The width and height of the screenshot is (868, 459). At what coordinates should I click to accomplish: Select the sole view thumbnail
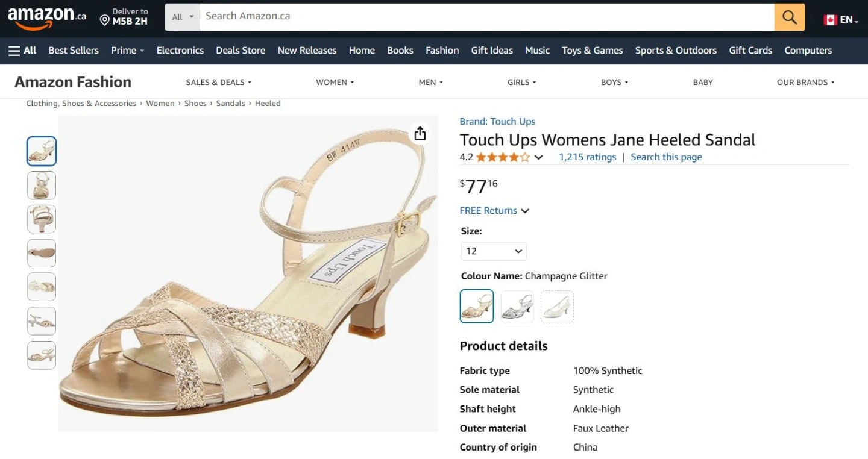[42, 253]
